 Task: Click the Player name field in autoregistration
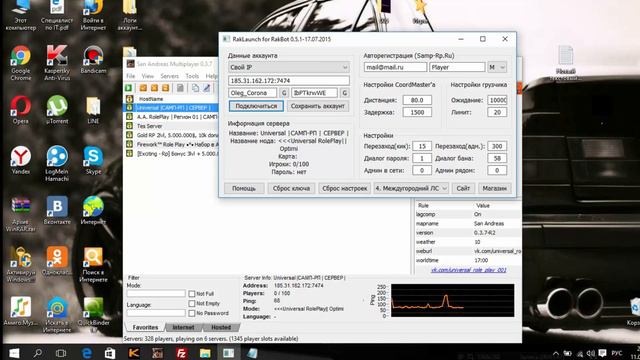tap(457, 67)
